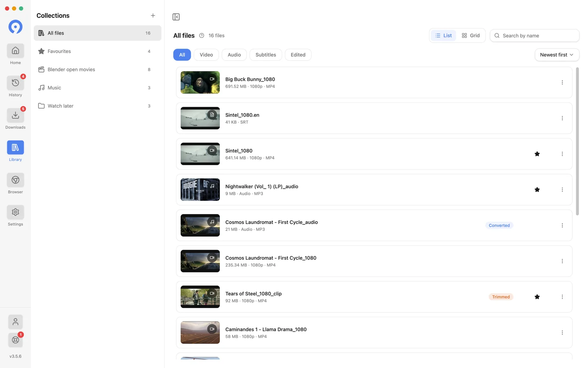Open the Browser section icon
Viewport: 588px width, 368px height.
(x=15, y=180)
